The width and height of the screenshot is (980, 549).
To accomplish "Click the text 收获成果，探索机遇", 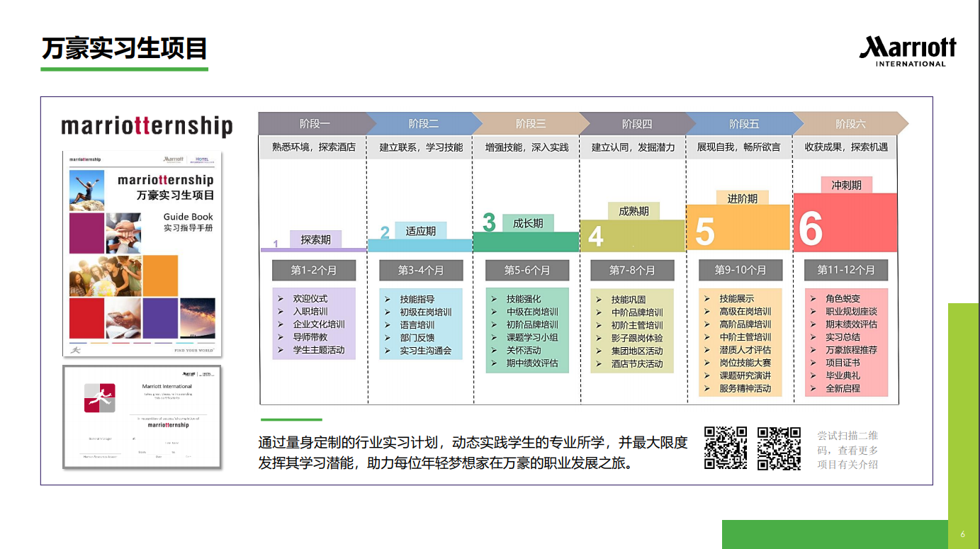I will 846,147.
